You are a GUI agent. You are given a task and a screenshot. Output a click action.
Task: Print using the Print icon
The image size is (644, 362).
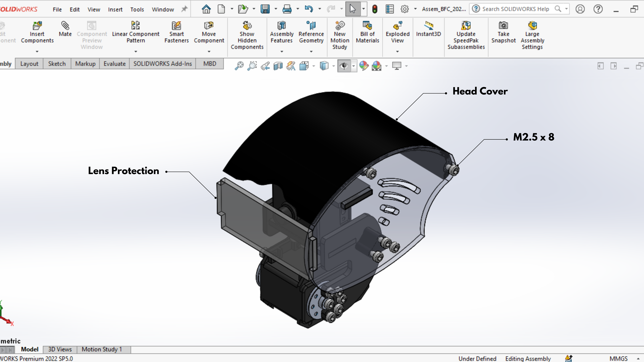tap(287, 9)
